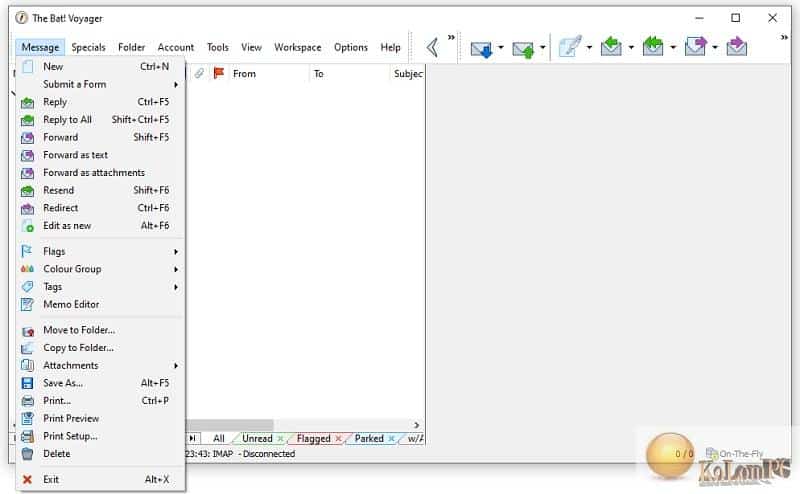The width and height of the screenshot is (800, 494).
Task: Open dropdown arrow beside Create message quill
Action: (589, 47)
